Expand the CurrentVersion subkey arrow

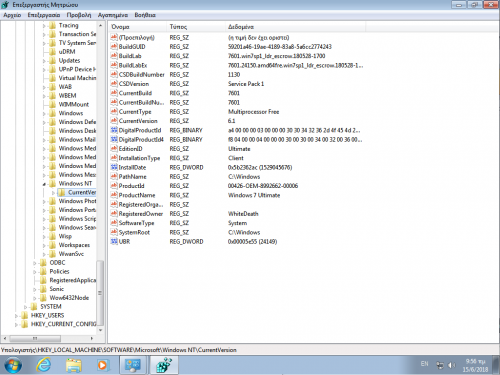(53, 193)
